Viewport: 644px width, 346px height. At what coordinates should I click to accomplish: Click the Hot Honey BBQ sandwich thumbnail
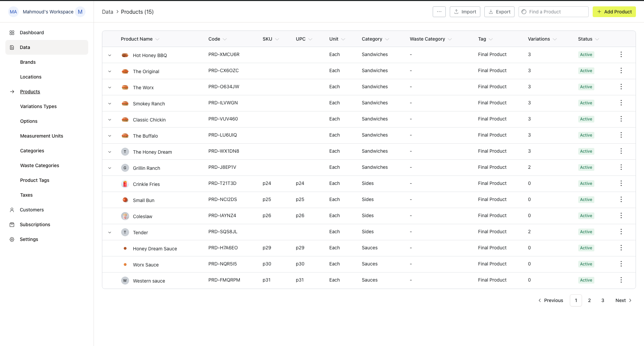point(125,55)
